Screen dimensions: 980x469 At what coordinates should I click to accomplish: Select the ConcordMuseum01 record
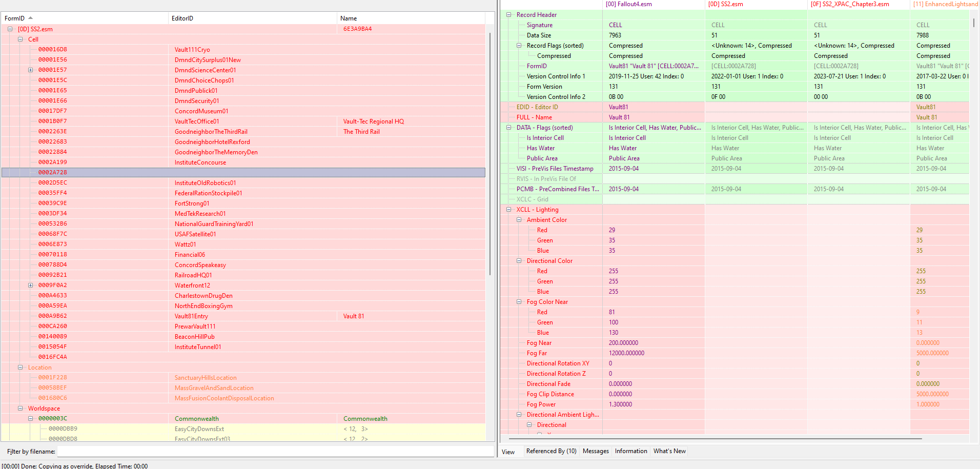pos(243,111)
